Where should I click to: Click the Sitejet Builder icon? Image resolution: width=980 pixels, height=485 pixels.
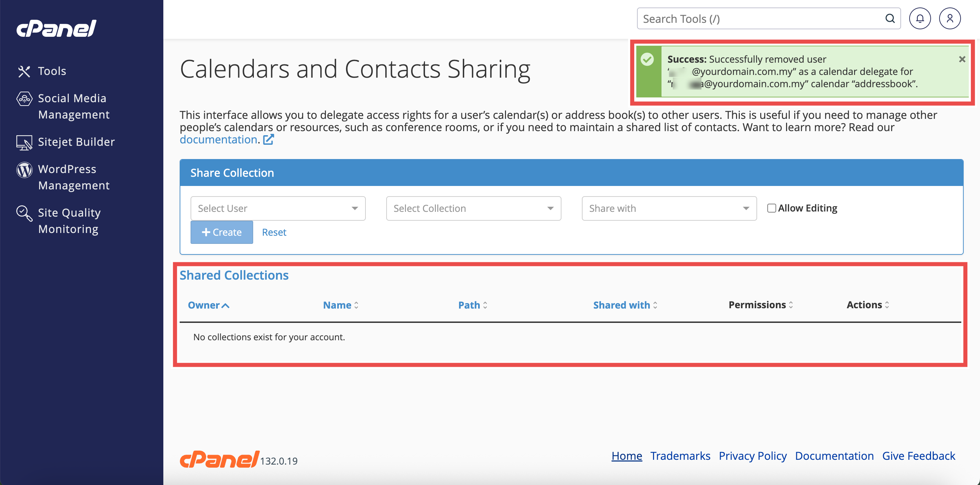tap(24, 142)
